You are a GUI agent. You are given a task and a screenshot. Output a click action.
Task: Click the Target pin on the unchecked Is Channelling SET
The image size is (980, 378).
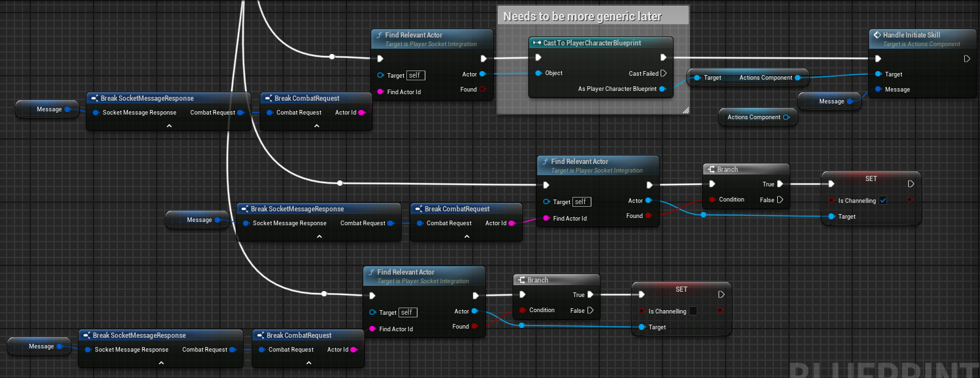(643, 327)
